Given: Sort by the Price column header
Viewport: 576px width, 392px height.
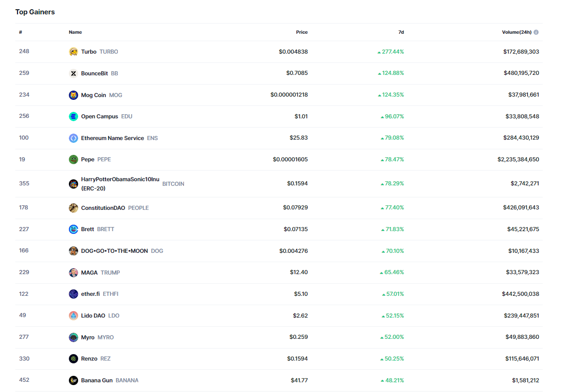Looking at the screenshot, I should 302,32.
